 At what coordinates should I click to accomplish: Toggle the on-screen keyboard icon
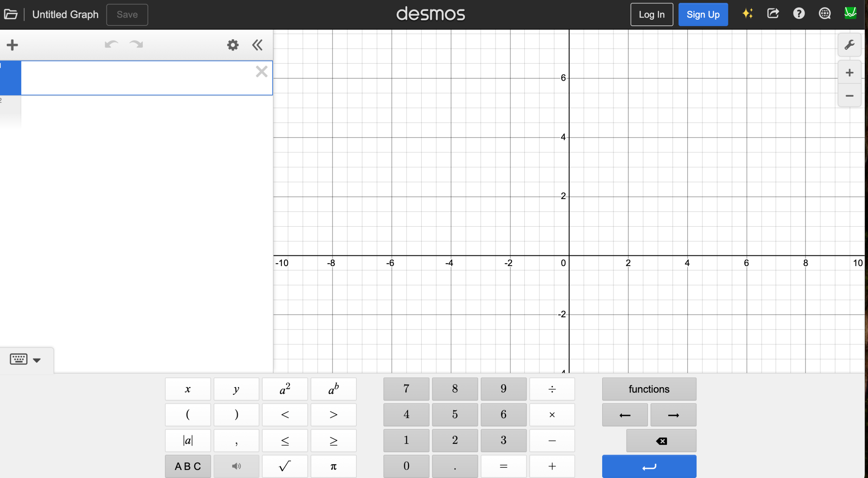[18, 359]
